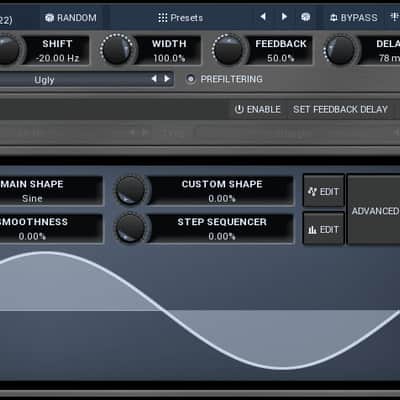Click the SHIFT value -20.00 Hz
This screenshot has width=400, height=400.
click(57, 58)
